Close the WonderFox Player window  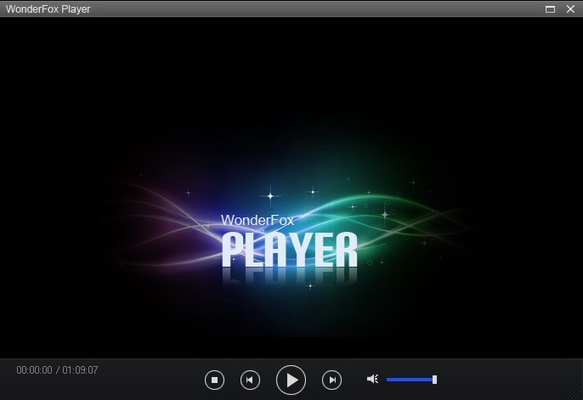570,9
